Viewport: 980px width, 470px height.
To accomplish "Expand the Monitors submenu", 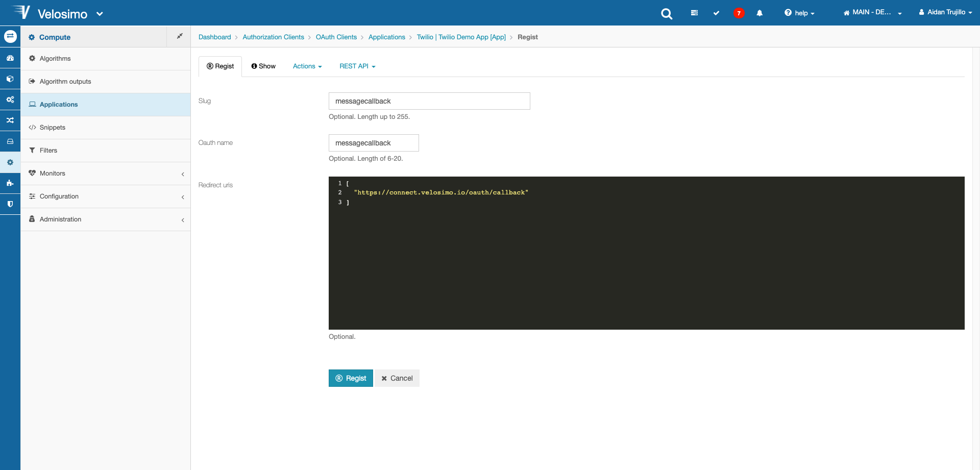I will click(x=106, y=174).
